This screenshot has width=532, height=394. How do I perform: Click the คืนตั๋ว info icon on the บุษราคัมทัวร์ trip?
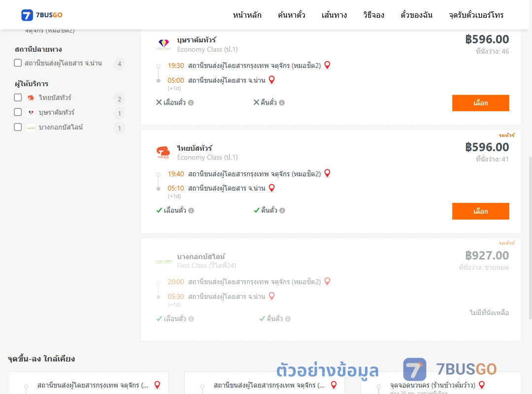[x=282, y=102]
